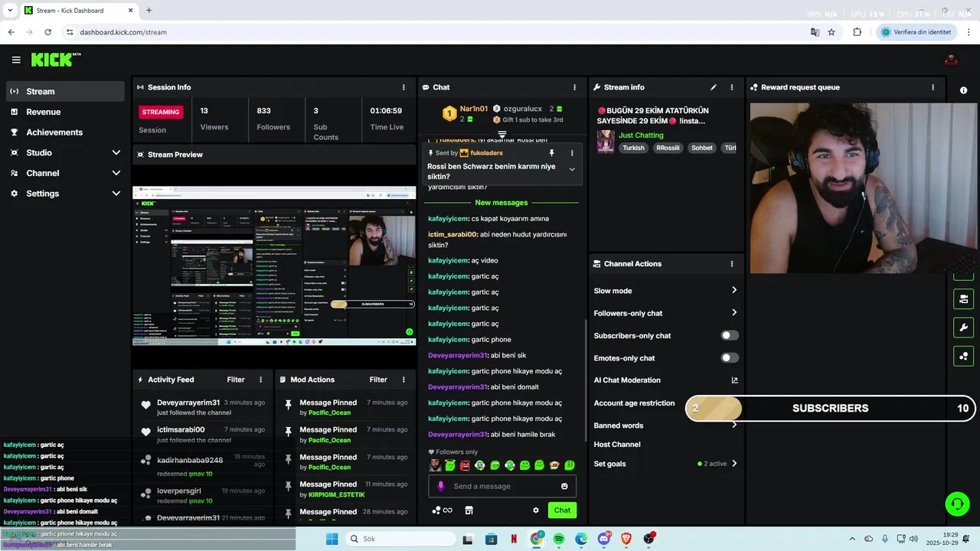Toggle Emotes-only chat switch
The width and height of the screenshot is (980, 551).
tap(730, 358)
